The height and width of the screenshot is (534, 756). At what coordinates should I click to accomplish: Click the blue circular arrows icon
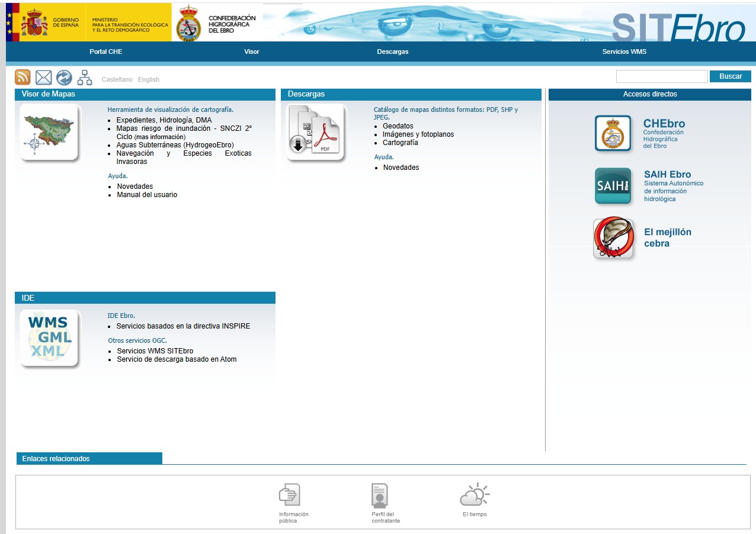(x=64, y=77)
